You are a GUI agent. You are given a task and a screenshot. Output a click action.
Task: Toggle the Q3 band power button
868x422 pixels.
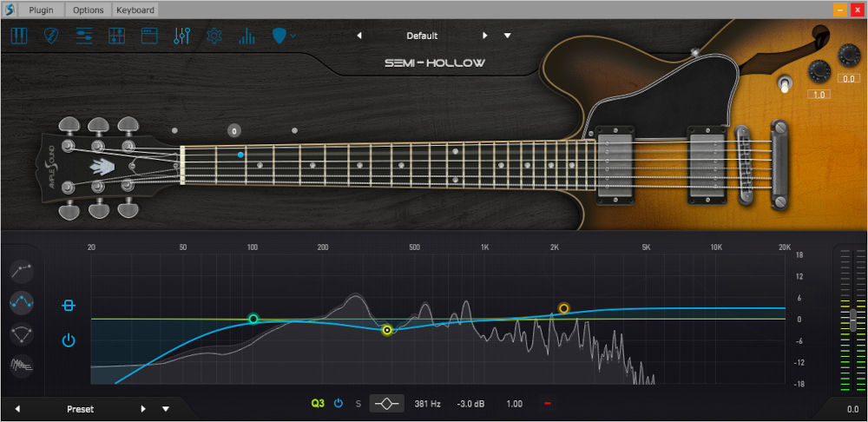[339, 404]
